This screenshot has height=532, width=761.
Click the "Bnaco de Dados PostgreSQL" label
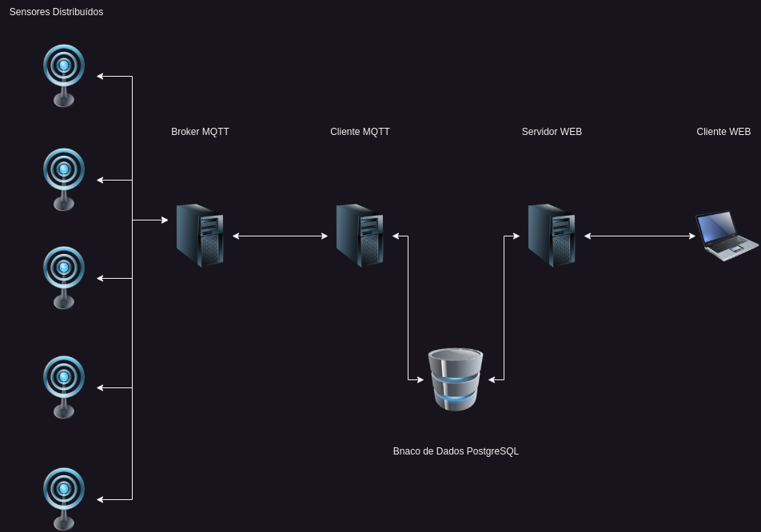pyautogui.click(x=456, y=451)
